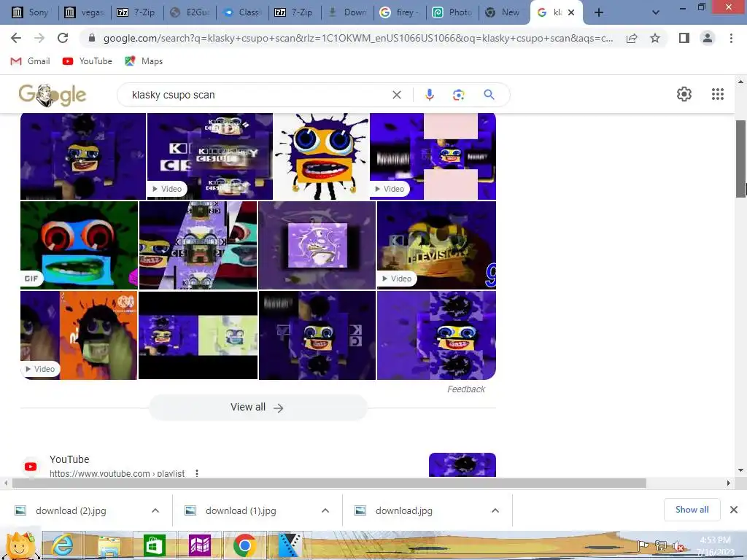
Task: Launch Internet Explorer from taskbar
Action: coord(63,545)
